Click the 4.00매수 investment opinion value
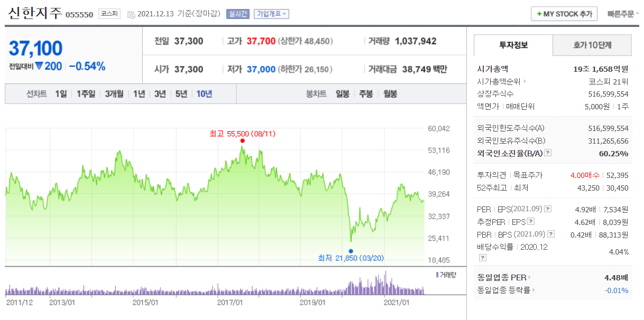644x320 pixels. click(x=585, y=175)
